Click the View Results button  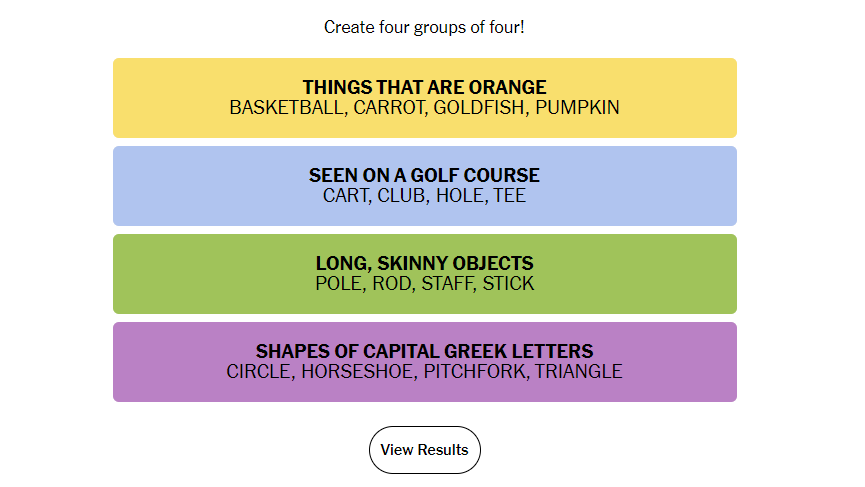pos(424,449)
